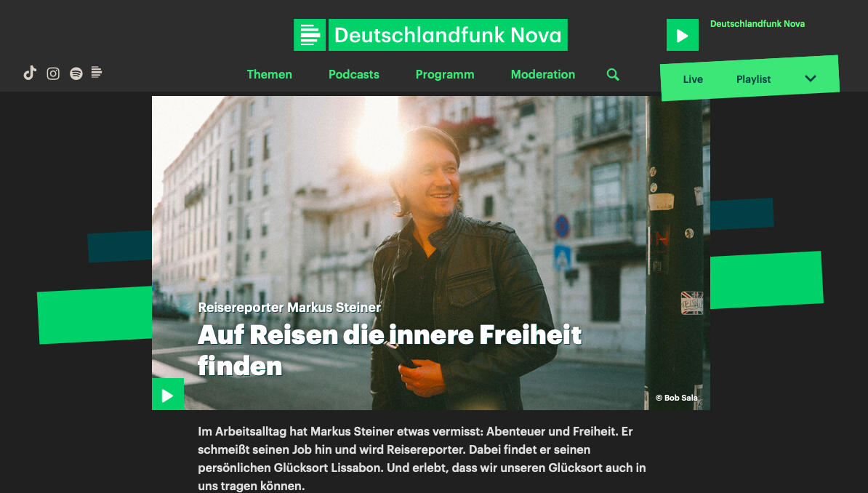Open the headline Auf Reisen die innere Freiheit finden
This screenshot has width=868, height=493.
[390, 350]
